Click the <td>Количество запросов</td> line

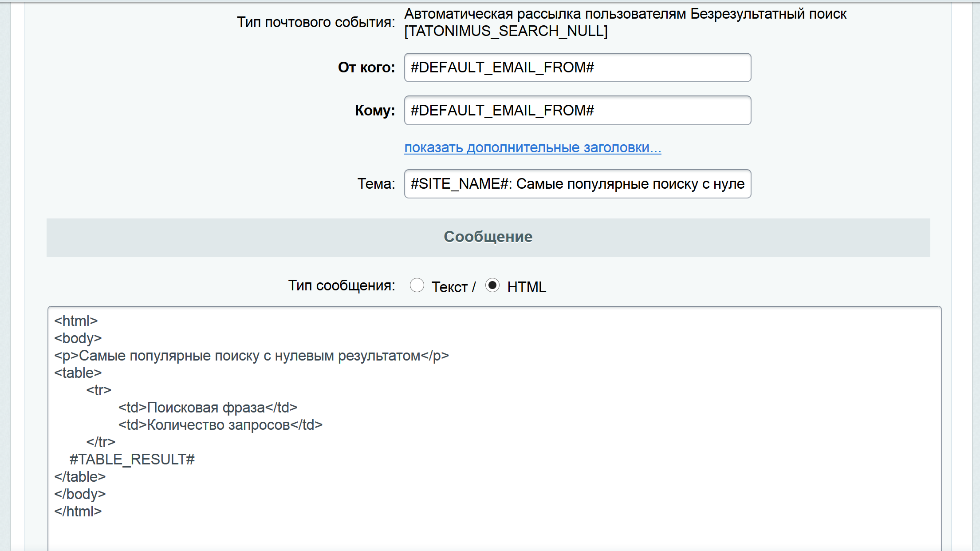220,425
